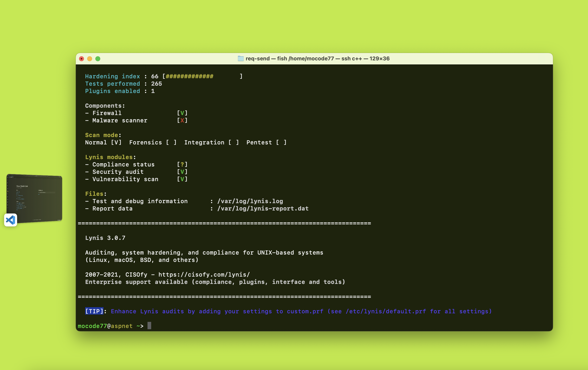Maximize terminal using green button
This screenshot has width=588, height=370.
click(98, 59)
